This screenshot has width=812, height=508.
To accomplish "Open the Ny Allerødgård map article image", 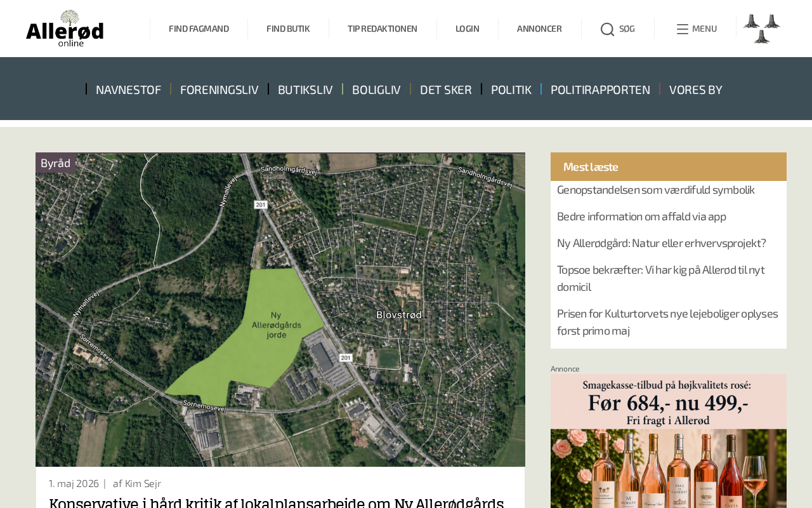I will coord(280,310).
